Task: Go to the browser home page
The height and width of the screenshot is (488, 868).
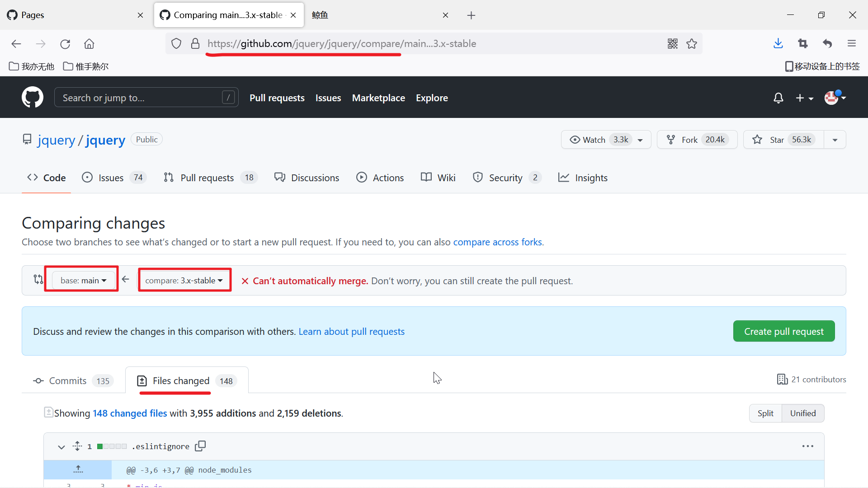Action: click(x=89, y=44)
